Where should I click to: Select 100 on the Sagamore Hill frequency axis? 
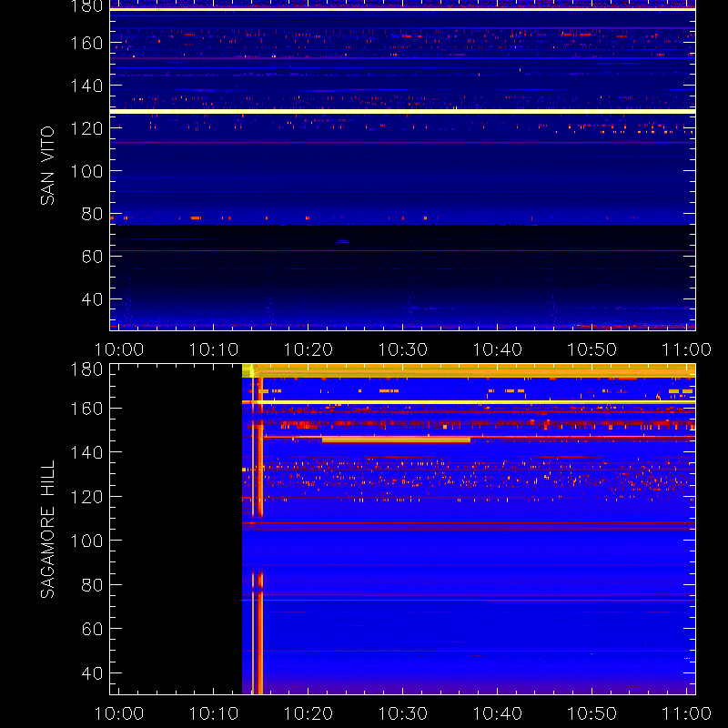86,541
